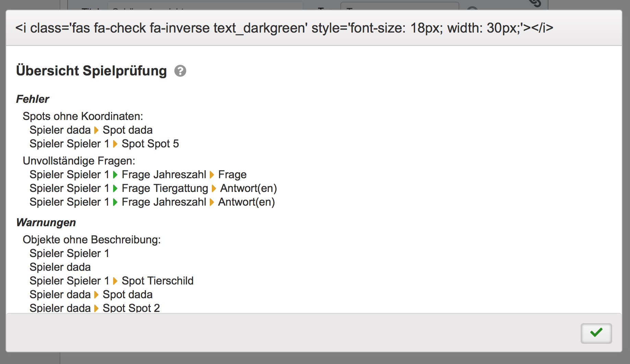Click the 'Objekte ohne Beschreibung:' label
This screenshot has height=364, width=630.
coord(92,240)
